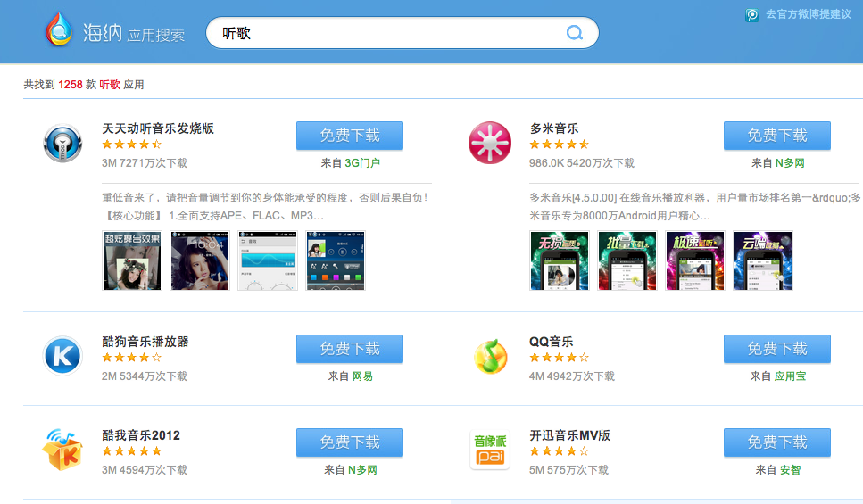
Task: Focus the search field containing 听歌
Action: (388, 33)
